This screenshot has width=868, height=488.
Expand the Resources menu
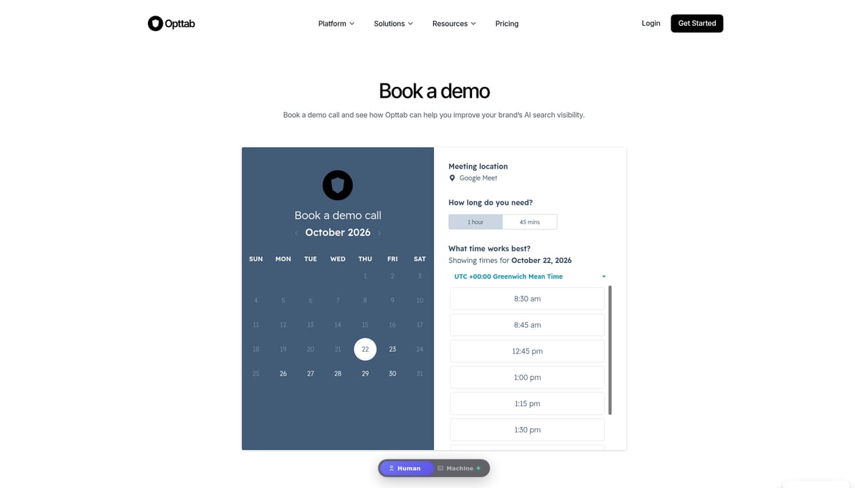(x=454, y=24)
